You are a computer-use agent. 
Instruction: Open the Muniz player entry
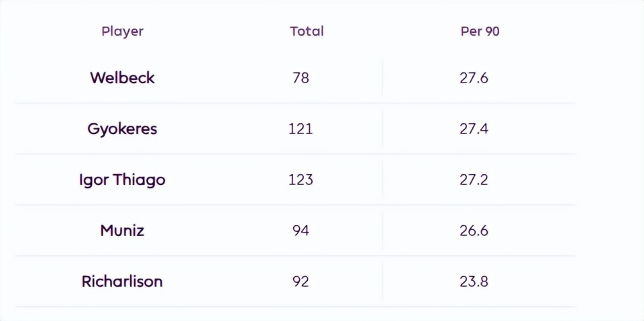pyautogui.click(x=122, y=231)
